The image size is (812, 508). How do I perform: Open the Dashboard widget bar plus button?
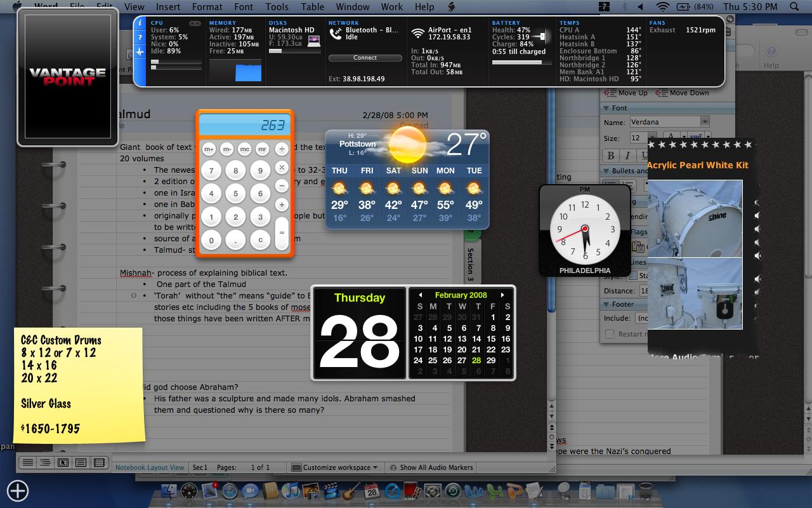coord(18,491)
